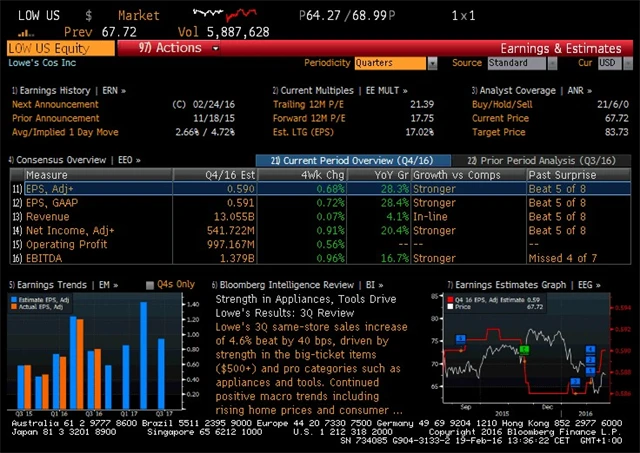This screenshot has height=453, width=640.
Task: Click Lowe's Cos Inc company name
Action: [42, 63]
